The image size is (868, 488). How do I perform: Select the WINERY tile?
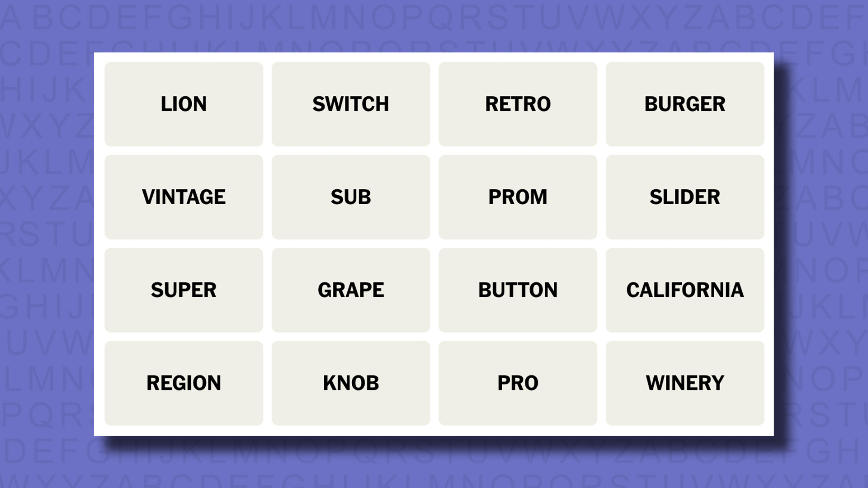click(x=684, y=383)
